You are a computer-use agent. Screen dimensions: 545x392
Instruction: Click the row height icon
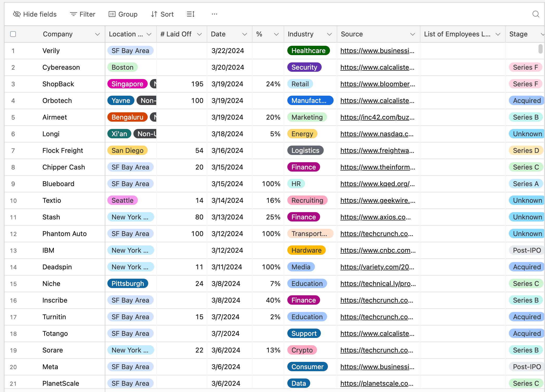pos(191,14)
